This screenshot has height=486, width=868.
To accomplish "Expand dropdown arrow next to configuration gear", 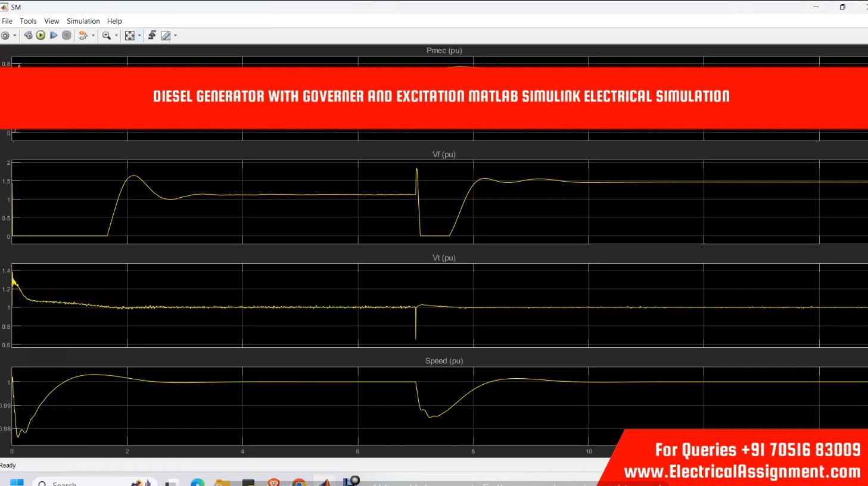I will pos(15,36).
